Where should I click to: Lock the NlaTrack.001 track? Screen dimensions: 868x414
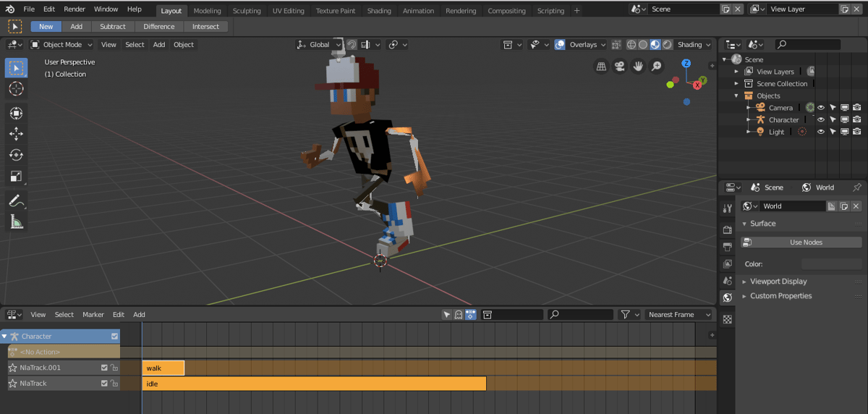click(114, 368)
